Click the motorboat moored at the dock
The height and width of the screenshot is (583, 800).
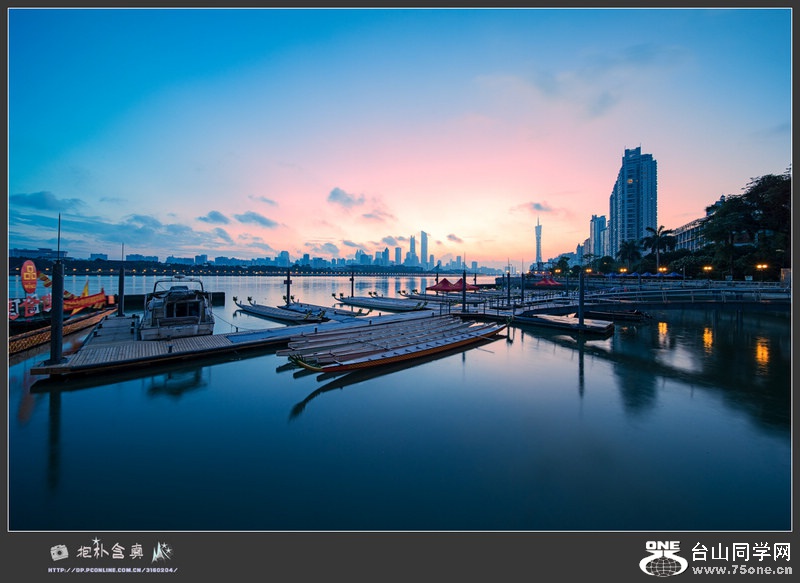click(x=177, y=311)
